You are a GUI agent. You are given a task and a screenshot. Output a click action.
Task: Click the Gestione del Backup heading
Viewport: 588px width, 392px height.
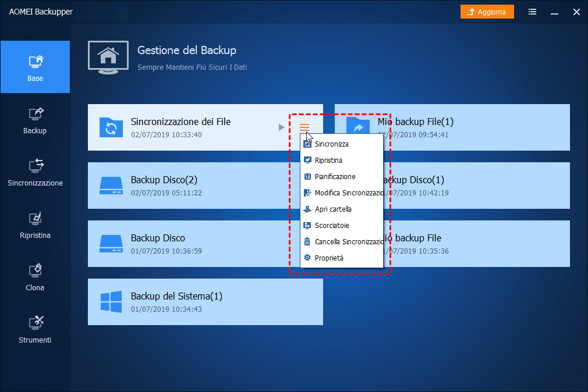[x=187, y=50]
